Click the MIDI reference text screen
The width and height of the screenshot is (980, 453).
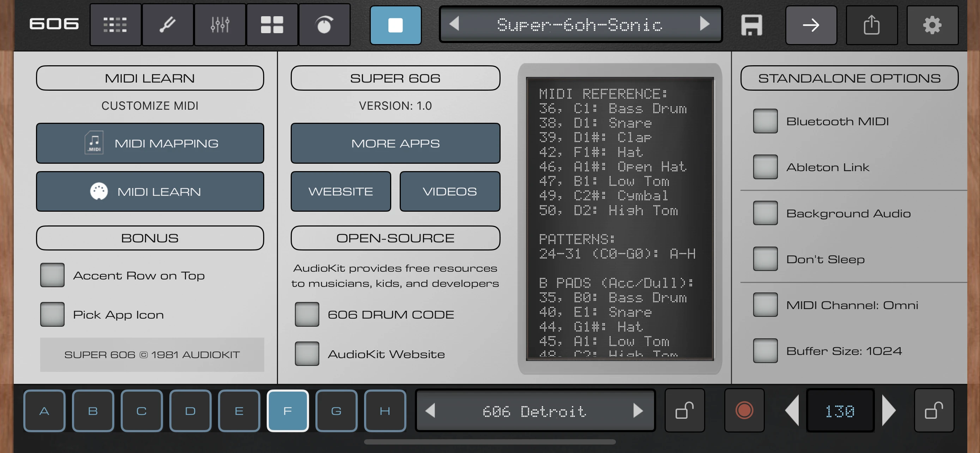(620, 219)
